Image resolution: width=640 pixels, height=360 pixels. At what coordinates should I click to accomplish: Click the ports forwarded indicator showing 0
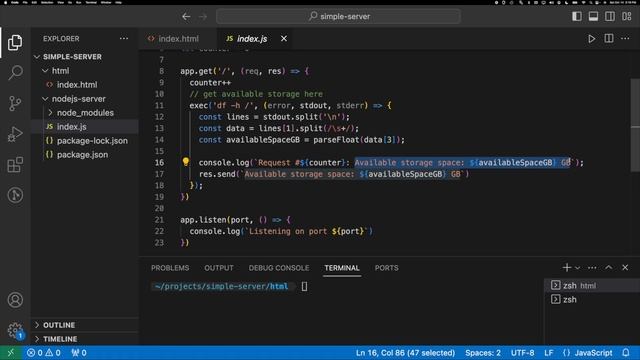79,353
